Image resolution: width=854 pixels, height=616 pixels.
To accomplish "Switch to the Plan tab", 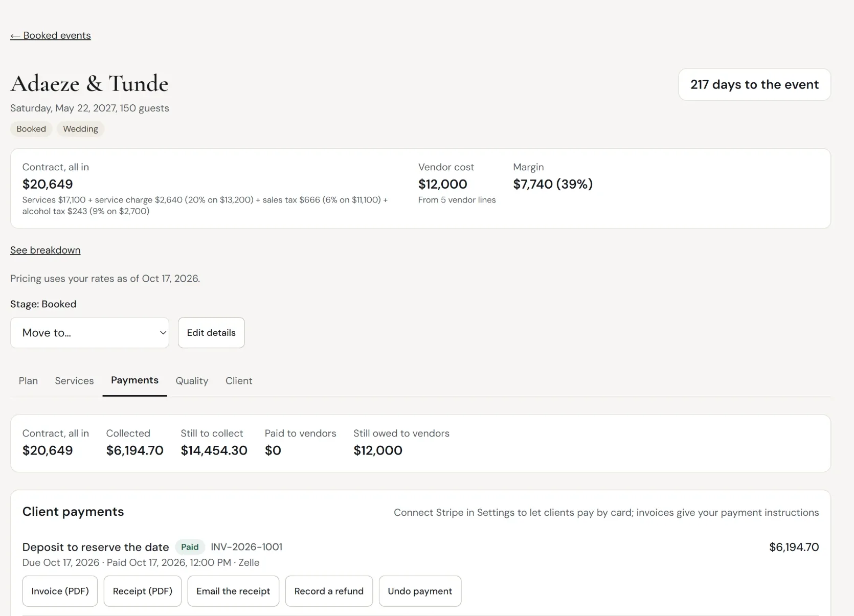I will (x=28, y=381).
